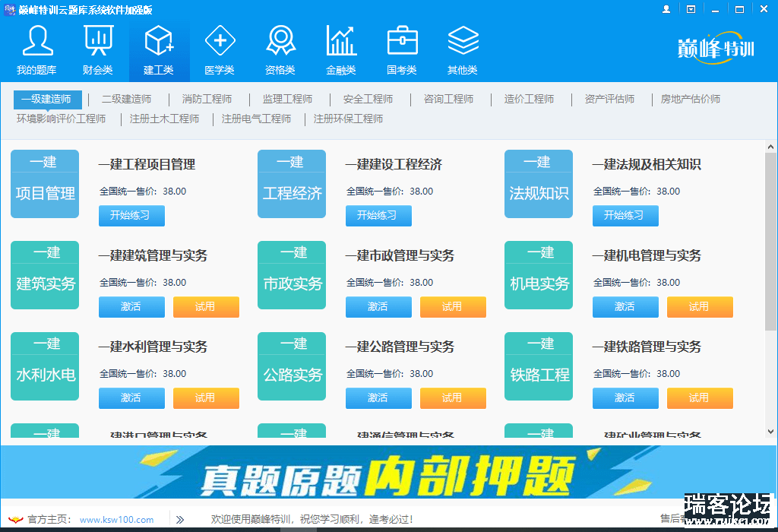
Task: Click the 巅峰特训 logo
Action: (x=716, y=48)
